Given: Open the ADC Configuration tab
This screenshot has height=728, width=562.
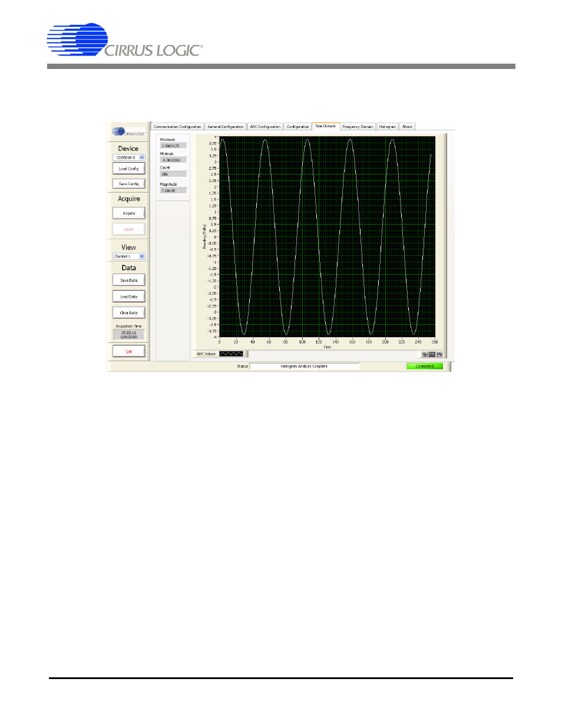Looking at the screenshot, I should 265,127.
